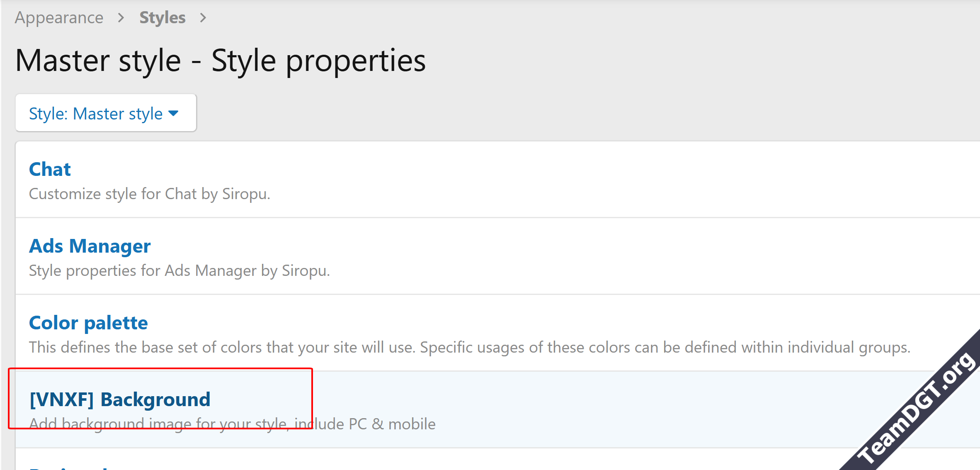Click the chevron arrow after Styles breadcrumb
Image resolution: width=980 pixels, height=470 pixels.
pyautogui.click(x=203, y=18)
